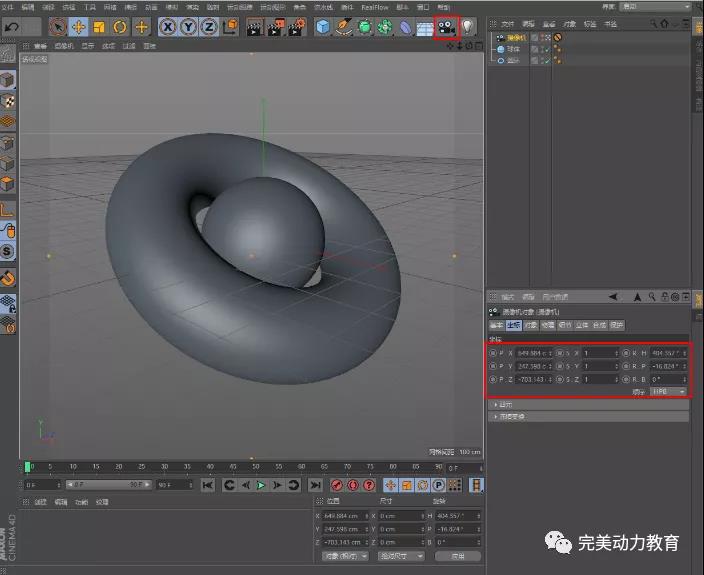Toggle the X axis lock button
This screenshot has height=575, width=704.
(167, 27)
